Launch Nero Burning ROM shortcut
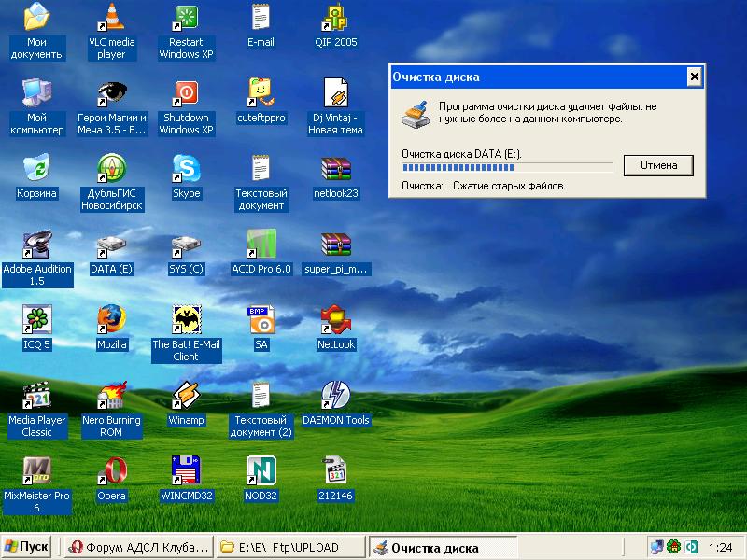The width and height of the screenshot is (747, 560). pos(112,395)
